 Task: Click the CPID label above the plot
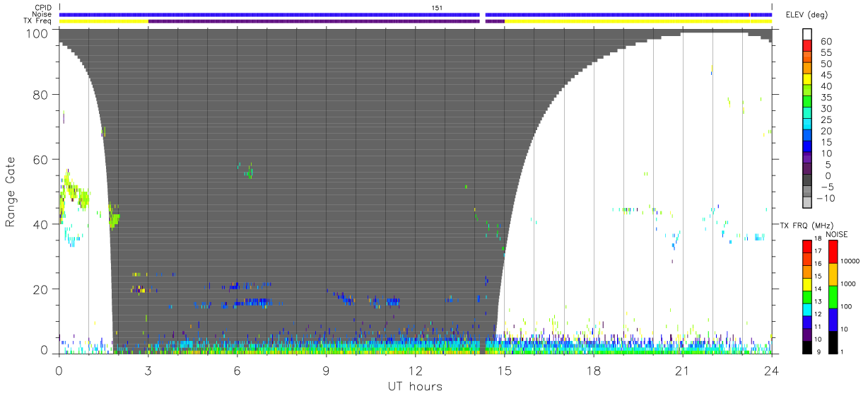pos(44,8)
